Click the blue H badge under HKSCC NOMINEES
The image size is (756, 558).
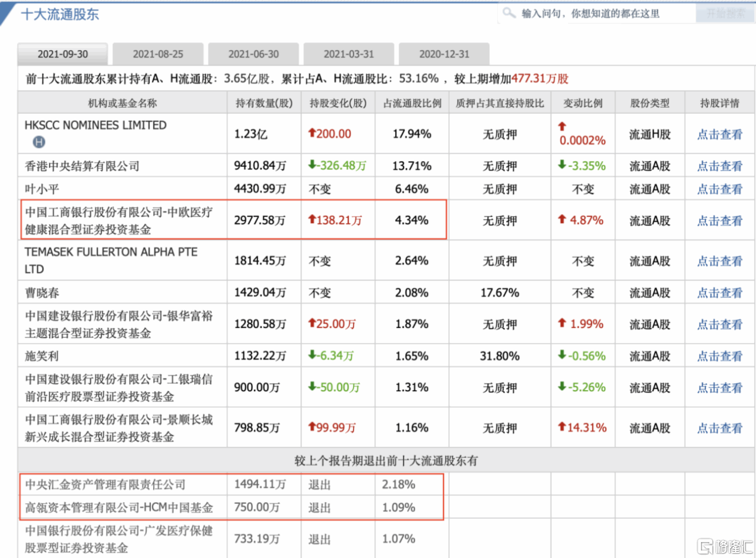(x=39, y=142)
